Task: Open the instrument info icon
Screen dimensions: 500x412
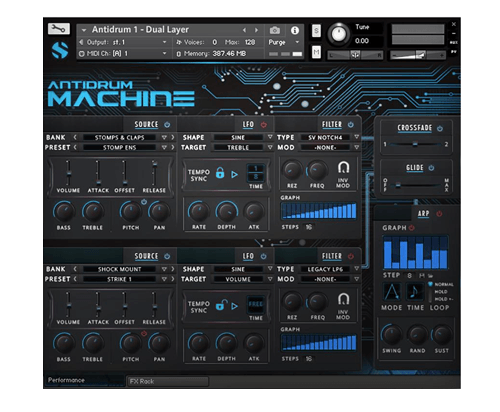Action: [x=295, y=31]
